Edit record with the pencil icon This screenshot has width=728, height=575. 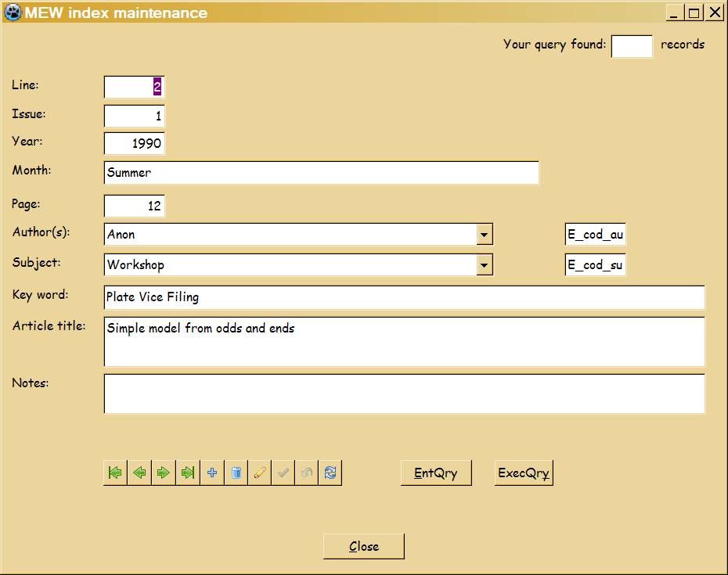pyautogui.click(x=260, y=473)
